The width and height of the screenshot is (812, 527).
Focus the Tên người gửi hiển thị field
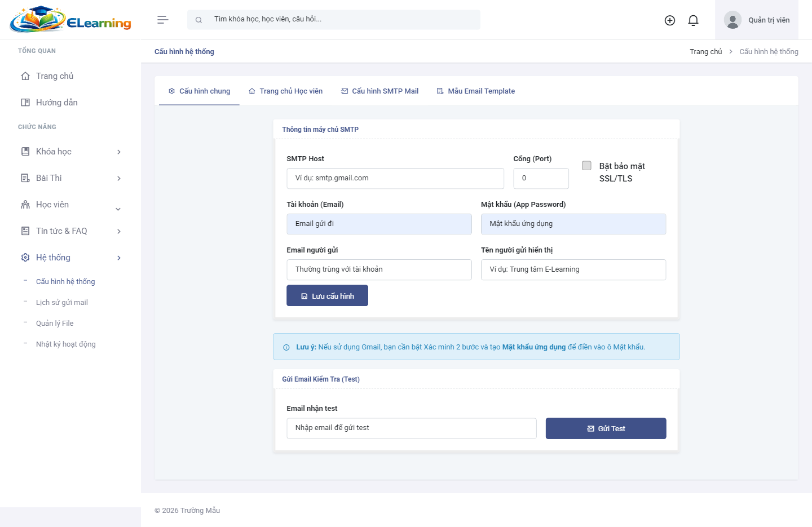[x=573, y=269]
